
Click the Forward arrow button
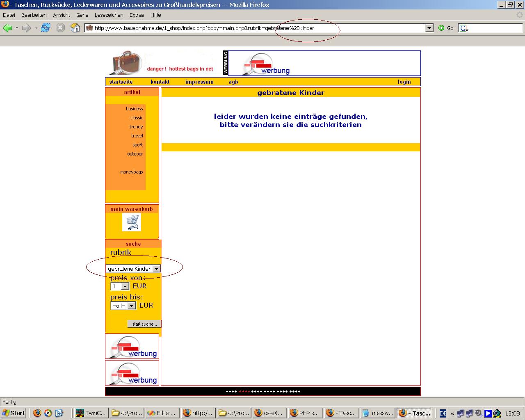point(26,28)
